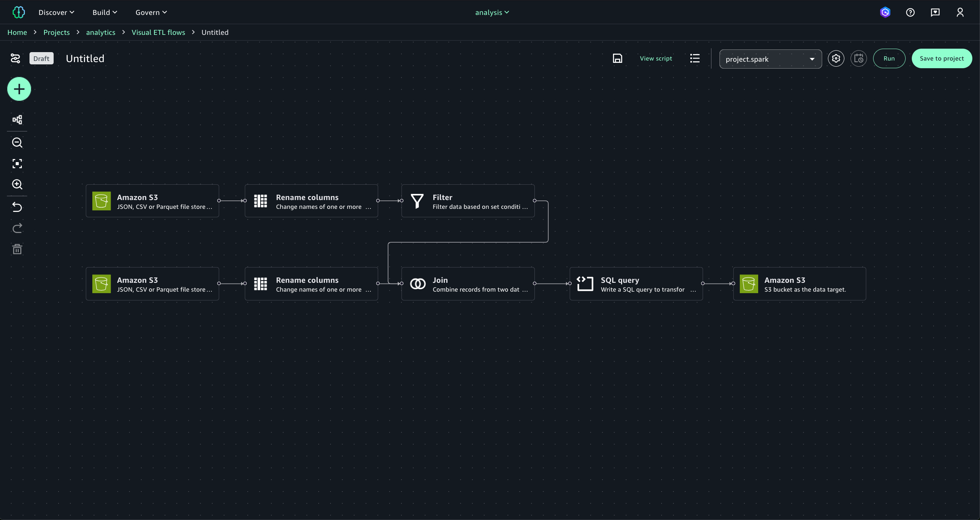This screenshot has width=980, height=520.
Task: Open the Govern menu
Action: pos(151,13)
